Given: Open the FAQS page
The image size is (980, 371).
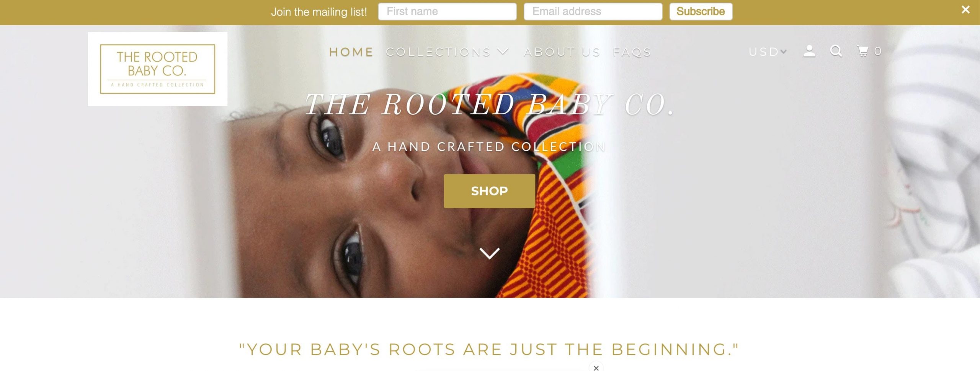Looking at the screenshot, I should click(x=632, y=52).
